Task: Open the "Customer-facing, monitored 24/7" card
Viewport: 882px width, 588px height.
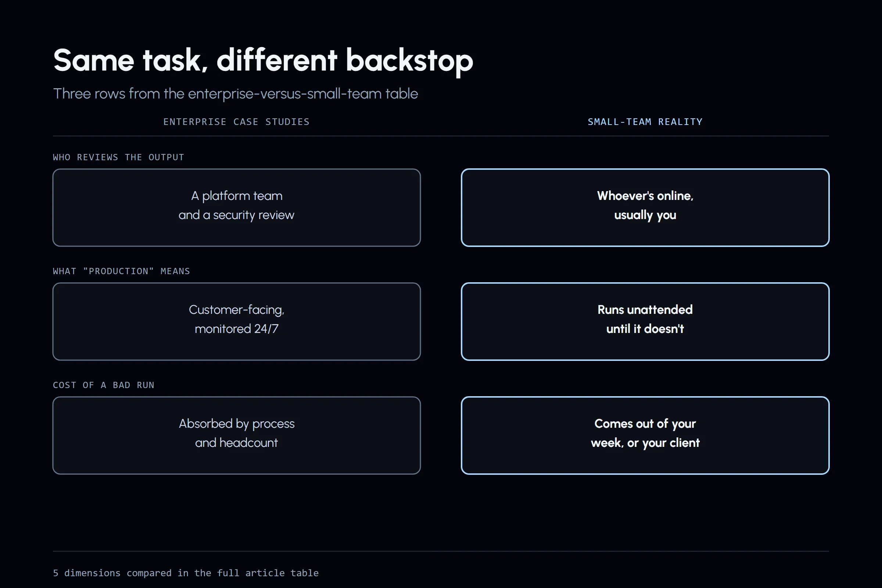Action: click(x=237, y=321)
